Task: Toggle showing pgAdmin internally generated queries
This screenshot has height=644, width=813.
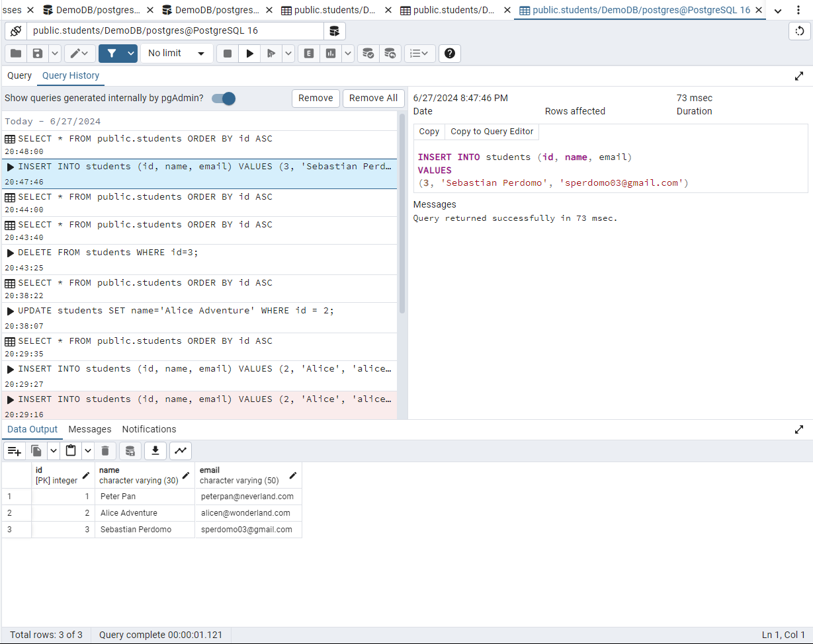Action: (x=224, y=99)
